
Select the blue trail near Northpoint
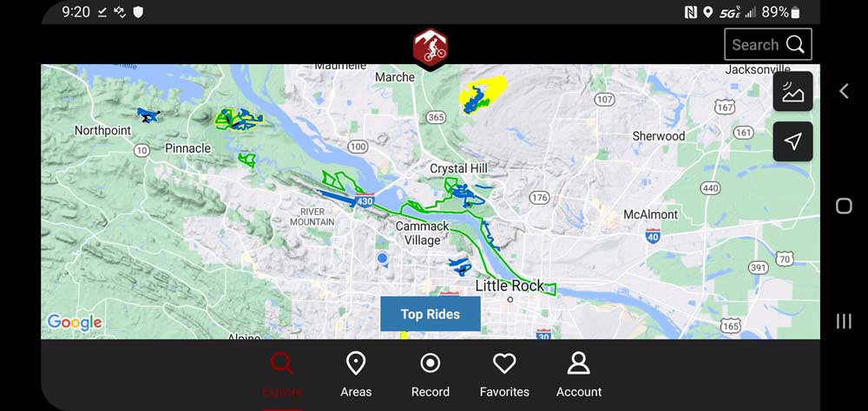pos(148,115)
